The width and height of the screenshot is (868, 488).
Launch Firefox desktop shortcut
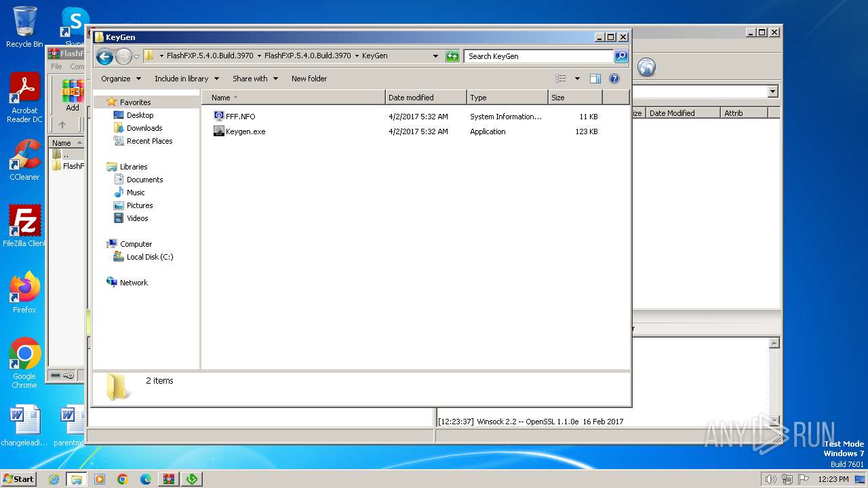coord(24,293)
